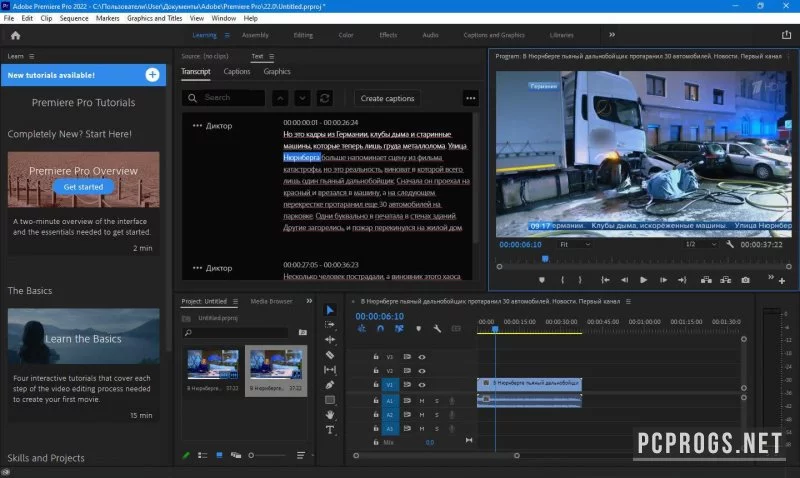Select the Slip tool
The image size is (800, 478).
click(x=330, y=369)
